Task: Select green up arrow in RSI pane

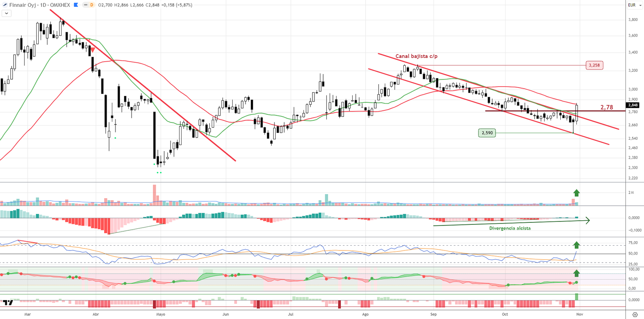Action: [x=576, y=245]
